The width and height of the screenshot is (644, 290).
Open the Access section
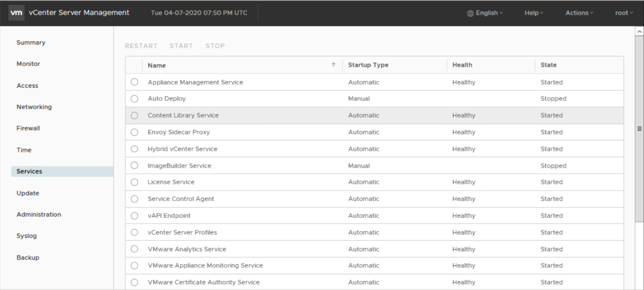[x=27, y=86]
